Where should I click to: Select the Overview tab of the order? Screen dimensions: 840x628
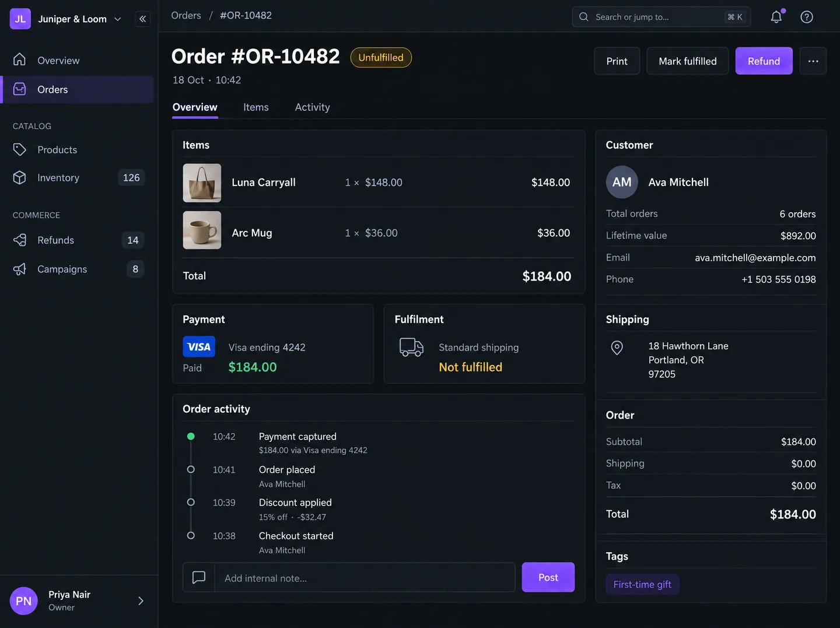point(195,107)
